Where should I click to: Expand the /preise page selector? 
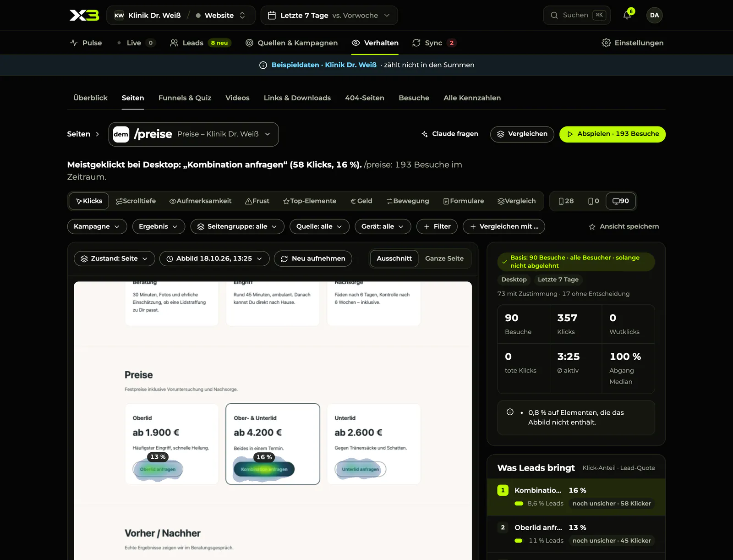point(193,134)
